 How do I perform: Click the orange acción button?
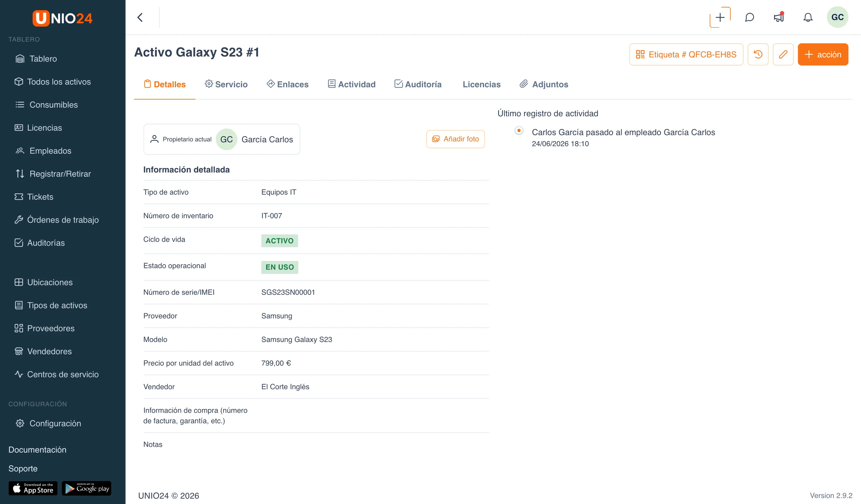823,54
